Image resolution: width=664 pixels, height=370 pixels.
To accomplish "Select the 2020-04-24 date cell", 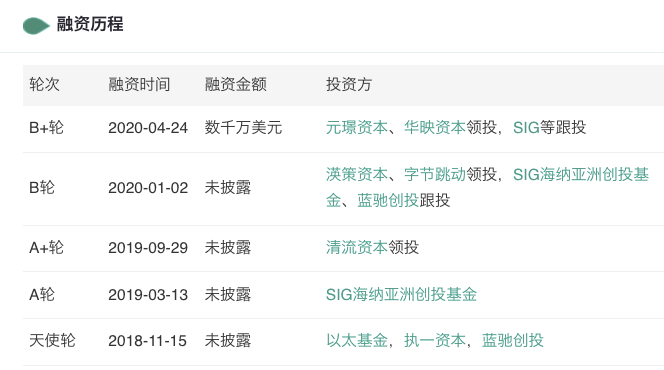I will [148, 128].
